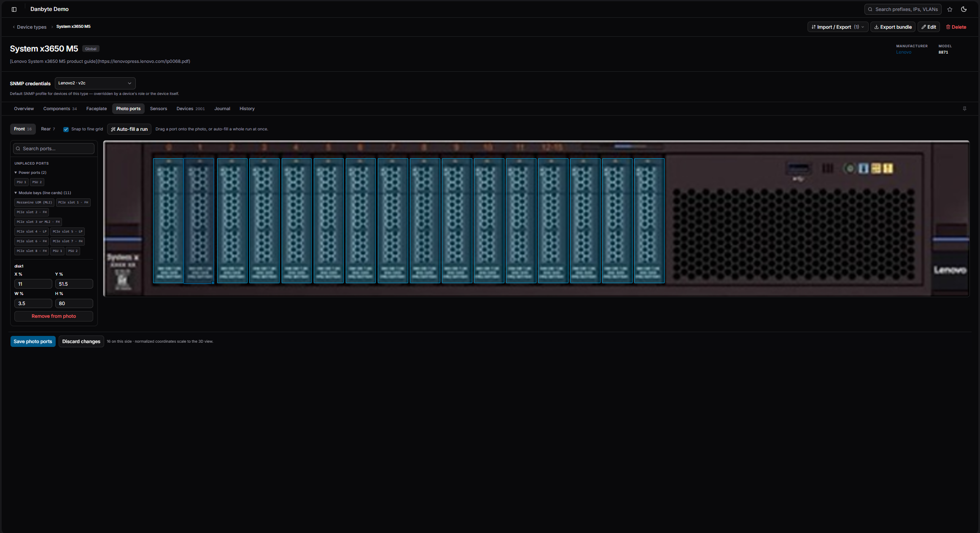Select the PCIe slot 2 - FH chip
The image size is (980, 533).
pos(32,212)
